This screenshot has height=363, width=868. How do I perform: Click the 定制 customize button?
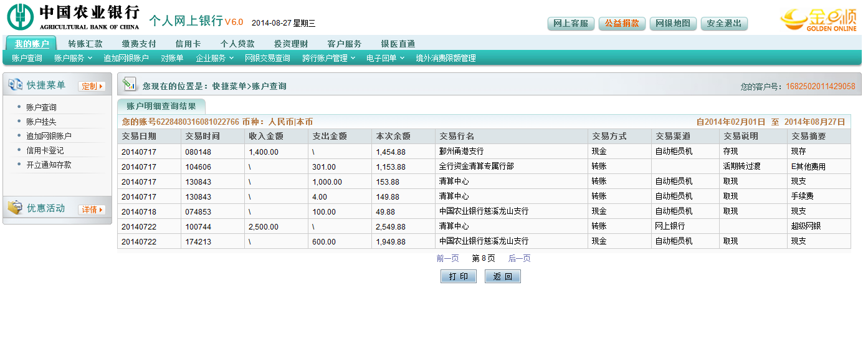point(92,86)
